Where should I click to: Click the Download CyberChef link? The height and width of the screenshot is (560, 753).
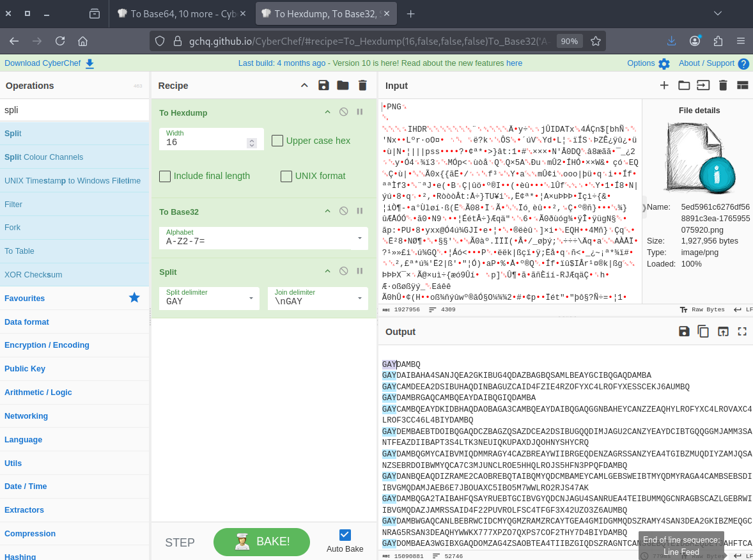pyautogui.click(x=49, y=63)
